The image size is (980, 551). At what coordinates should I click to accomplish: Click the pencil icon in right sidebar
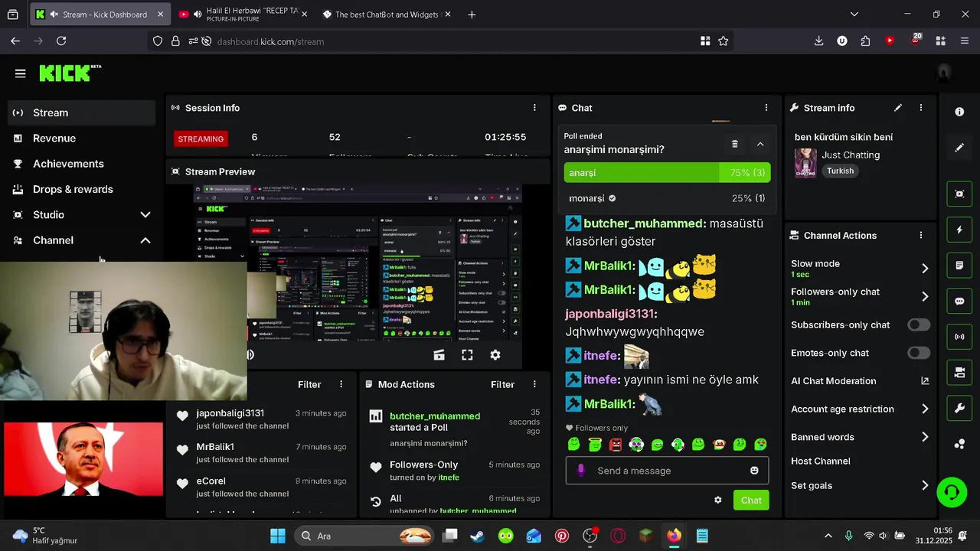pos(959,148)
